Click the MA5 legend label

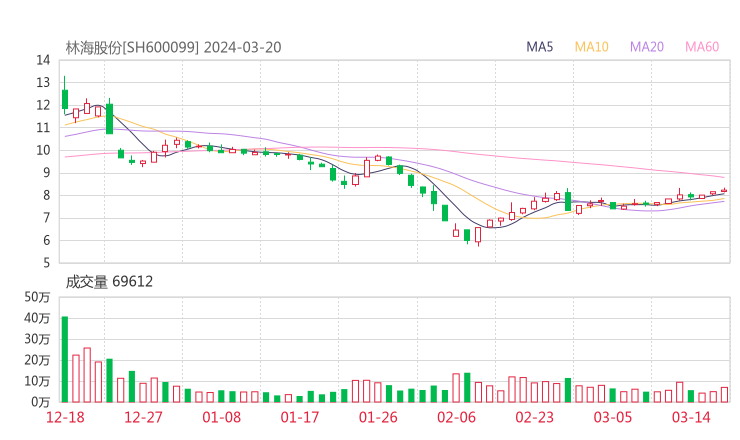[x=539, y=47]
